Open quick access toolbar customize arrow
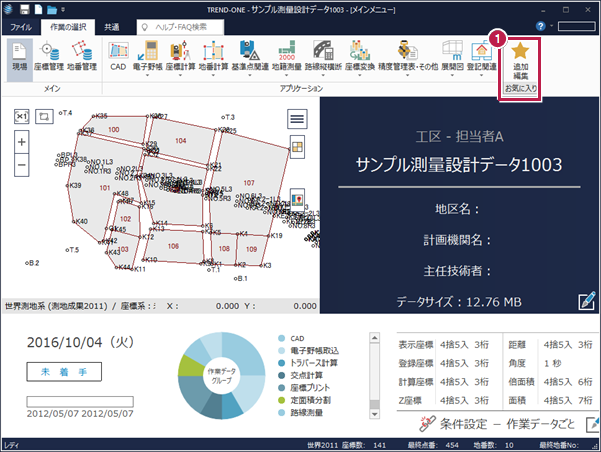601x452 pixels. (63, 10)
